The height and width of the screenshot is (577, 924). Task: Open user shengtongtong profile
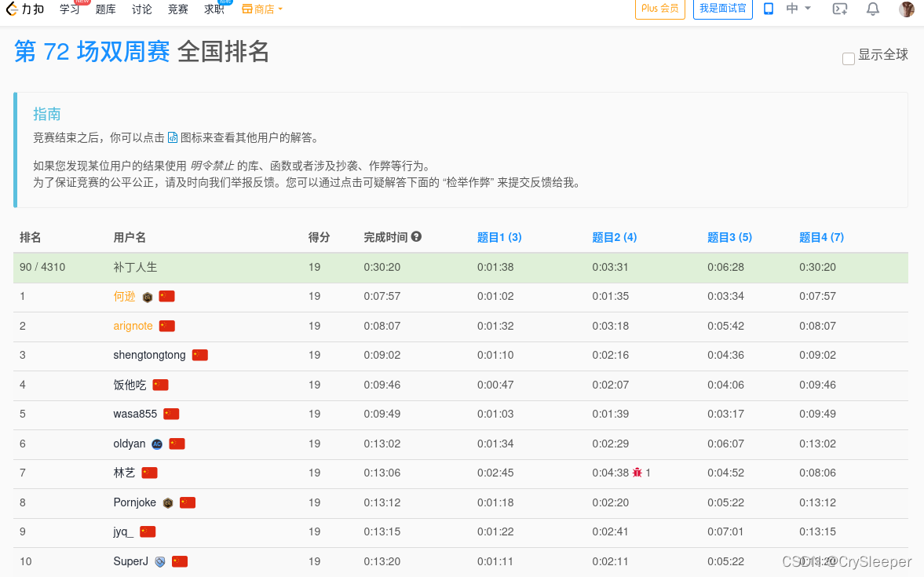(x=149, y=355)
